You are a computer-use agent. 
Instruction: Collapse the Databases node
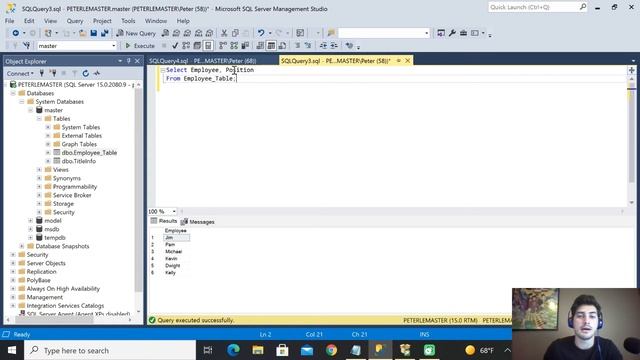[x=13, y=93]
